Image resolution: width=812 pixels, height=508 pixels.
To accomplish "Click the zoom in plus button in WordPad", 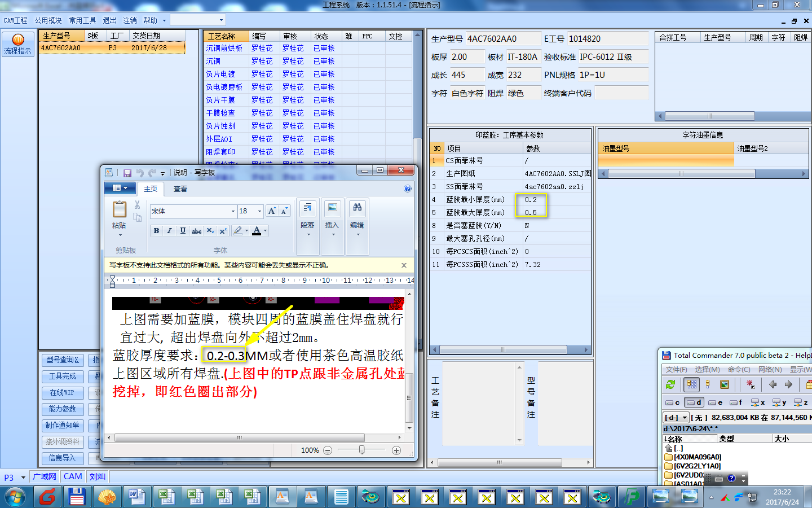I will pos(396,450).
